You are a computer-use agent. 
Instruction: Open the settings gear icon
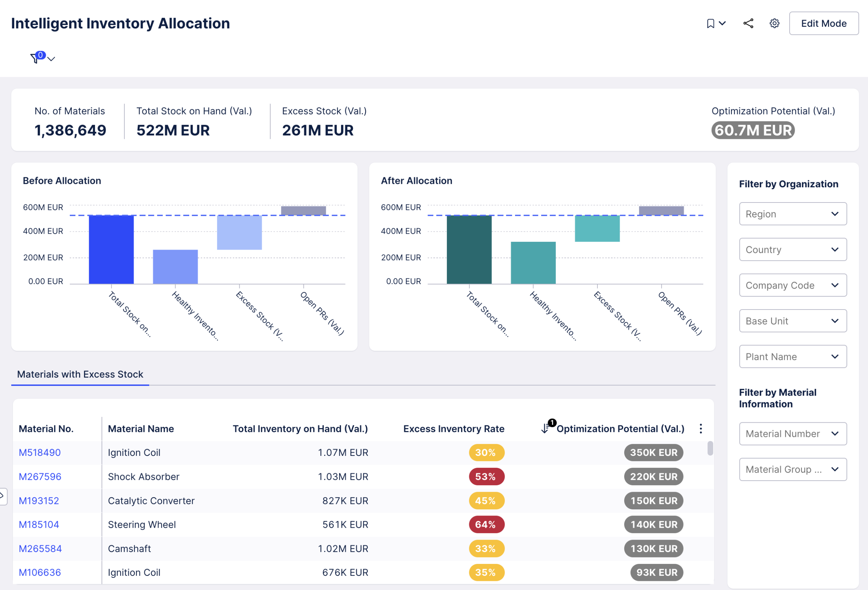click(x=774, y=23)
